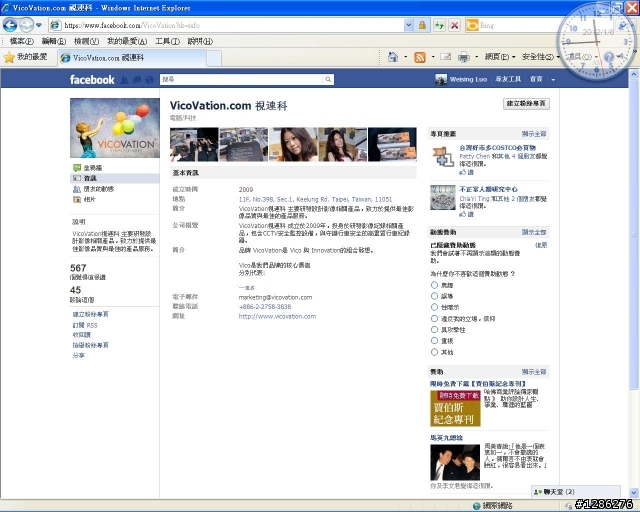The height and width of the screenshot is (512, 640).
Task: Open the 聊天室 (2) chat bar
Action: point(576,492)
